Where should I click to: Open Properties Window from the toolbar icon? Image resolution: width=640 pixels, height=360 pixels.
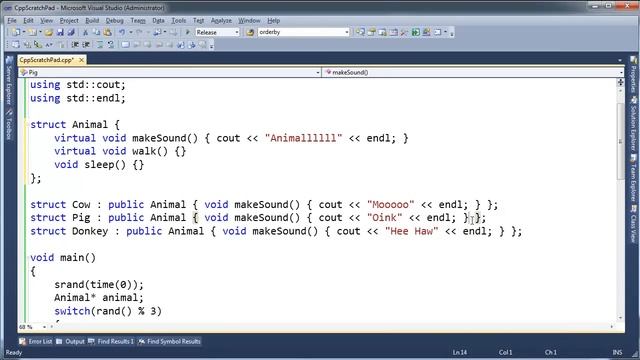(371, 32)
